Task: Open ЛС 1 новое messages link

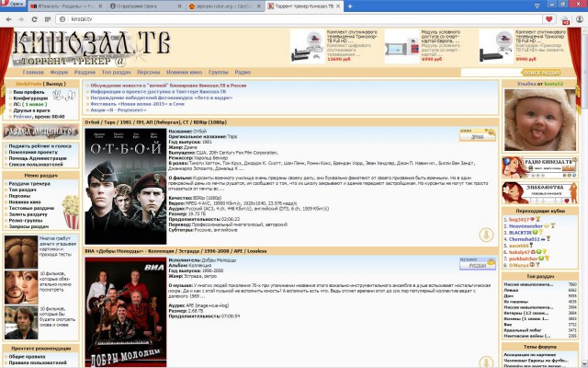Action: point(30,104)
